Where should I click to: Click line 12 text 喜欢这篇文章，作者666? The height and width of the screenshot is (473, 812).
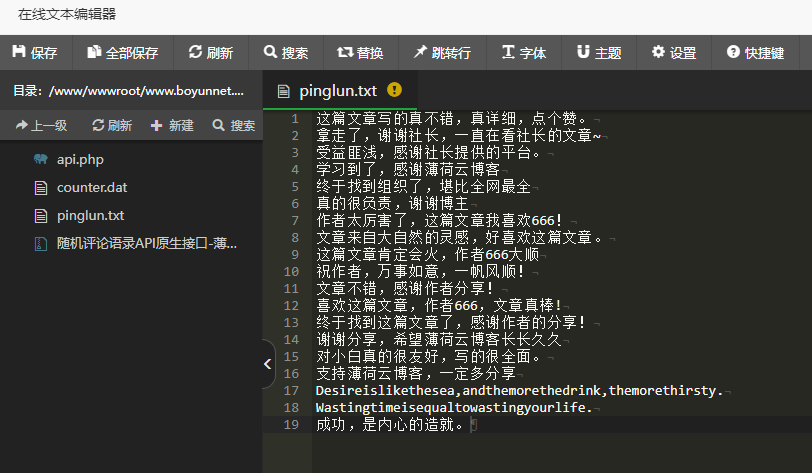tap(397, 306)
